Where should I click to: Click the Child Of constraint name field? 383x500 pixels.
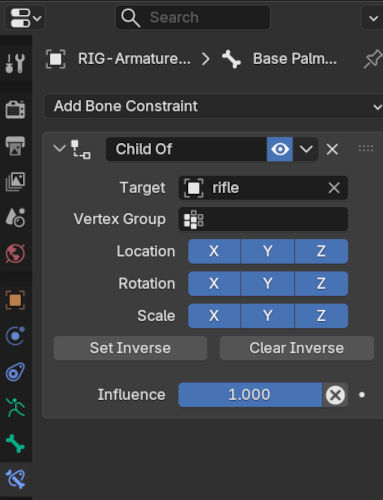point(186,149)
